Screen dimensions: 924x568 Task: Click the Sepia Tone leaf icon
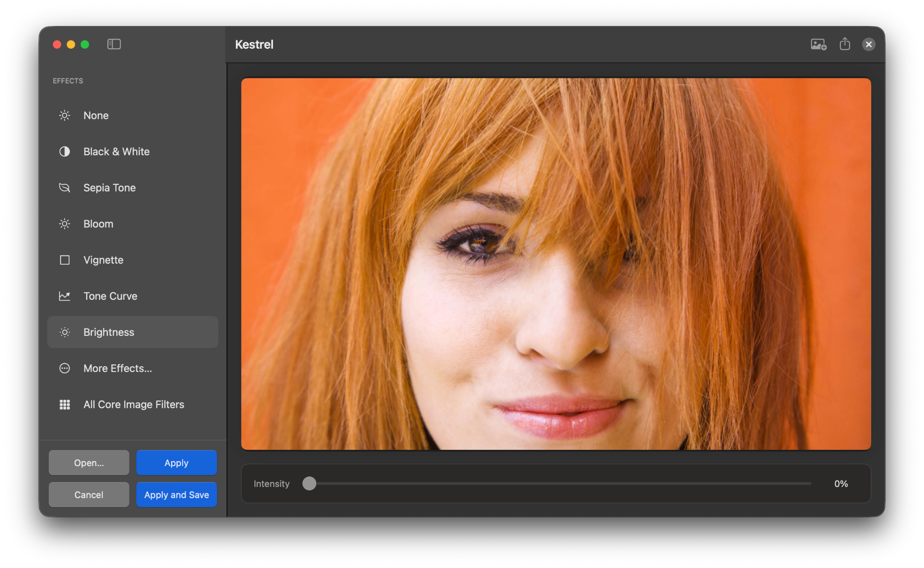point(65,188)
